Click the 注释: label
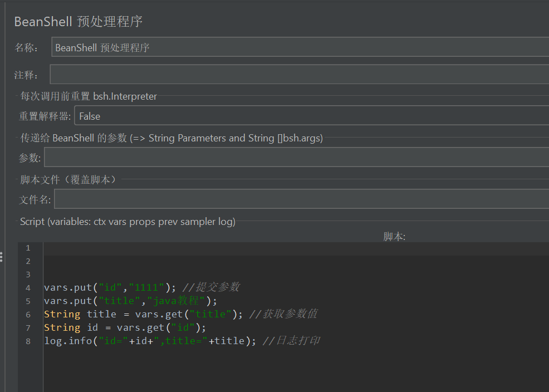The height and width of the screenshot is (392, 549). (x=26, y=75)
